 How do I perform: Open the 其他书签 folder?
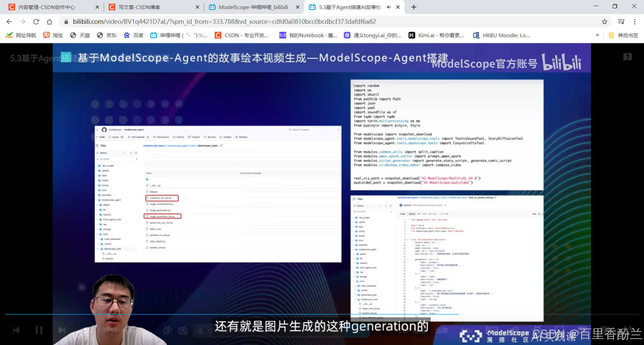pyautogui.click(x=623, y=35)
